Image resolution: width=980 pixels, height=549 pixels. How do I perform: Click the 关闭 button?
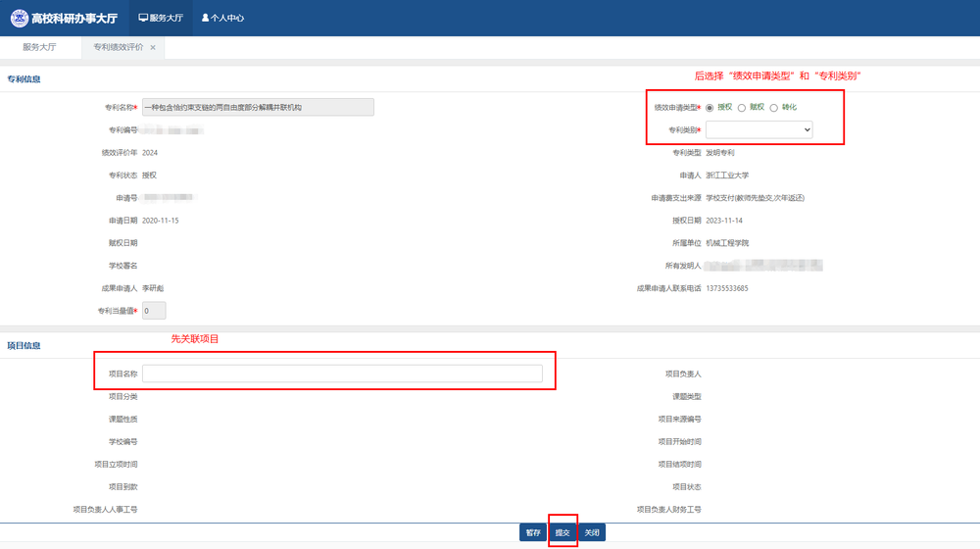click(591, 532)
